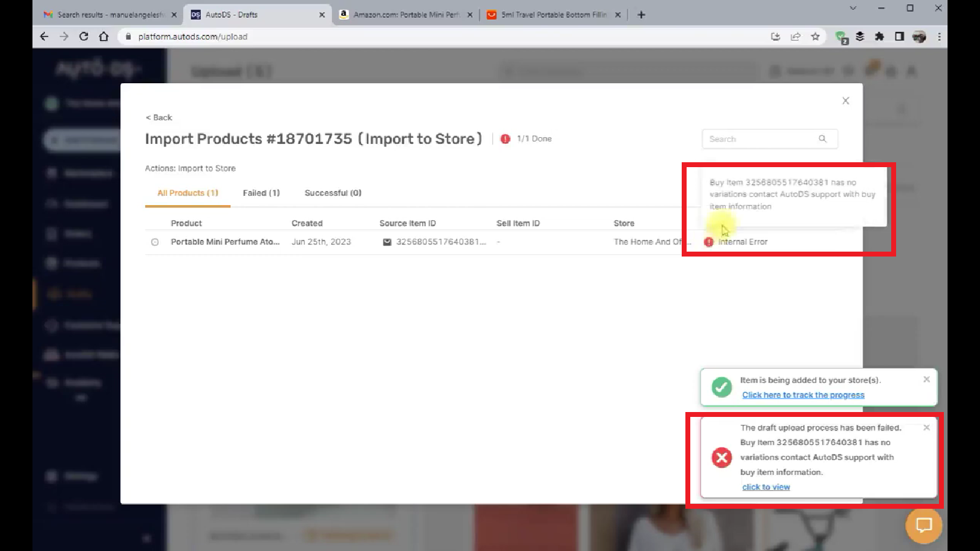Toggle the browser side panel
Viewport: 980px width, 551px height.
point(899,37)
